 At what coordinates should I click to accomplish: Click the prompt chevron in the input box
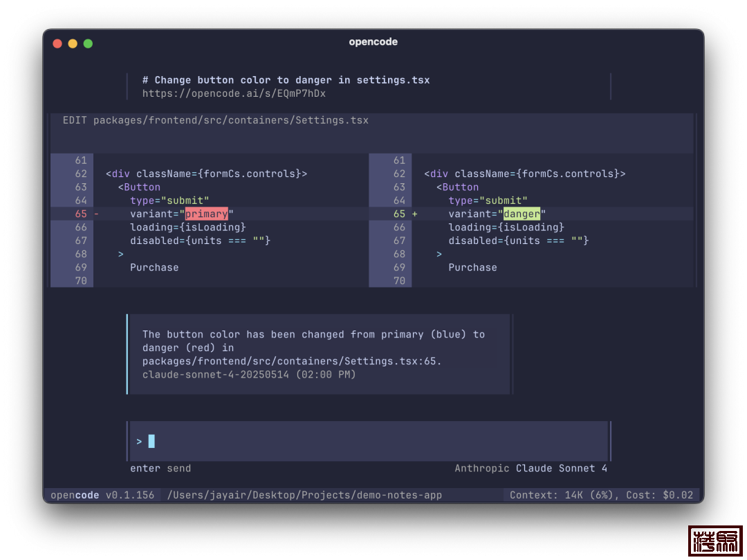click(x=139, y=441)
